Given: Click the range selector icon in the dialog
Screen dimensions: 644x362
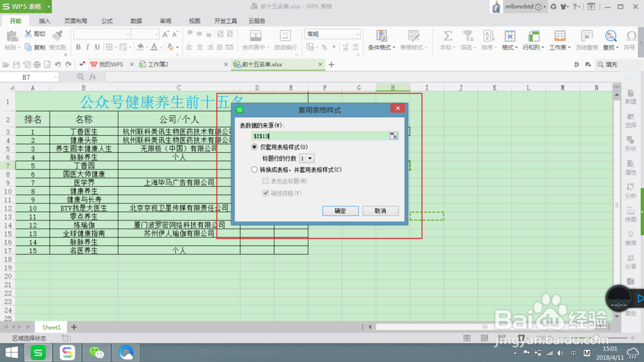Looking at the screenshot, I should [x=393, y=136].
